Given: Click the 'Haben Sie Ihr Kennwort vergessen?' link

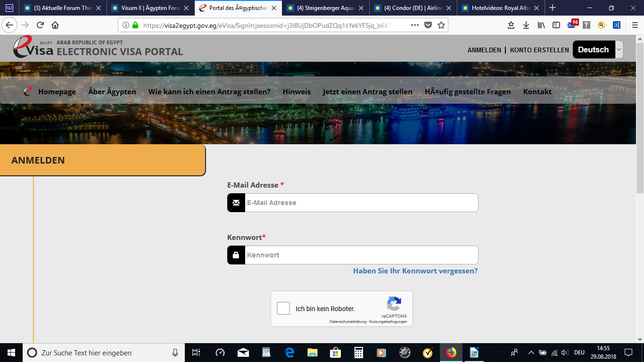Looking at the screenshot, I should click(x=415, y=271).
